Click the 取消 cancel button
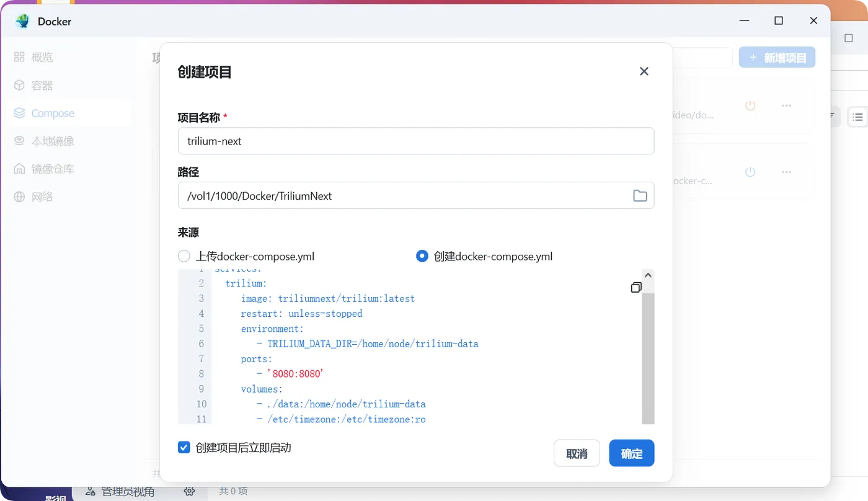This screenshot has height=501, width=868. click(x=577, y=453)
